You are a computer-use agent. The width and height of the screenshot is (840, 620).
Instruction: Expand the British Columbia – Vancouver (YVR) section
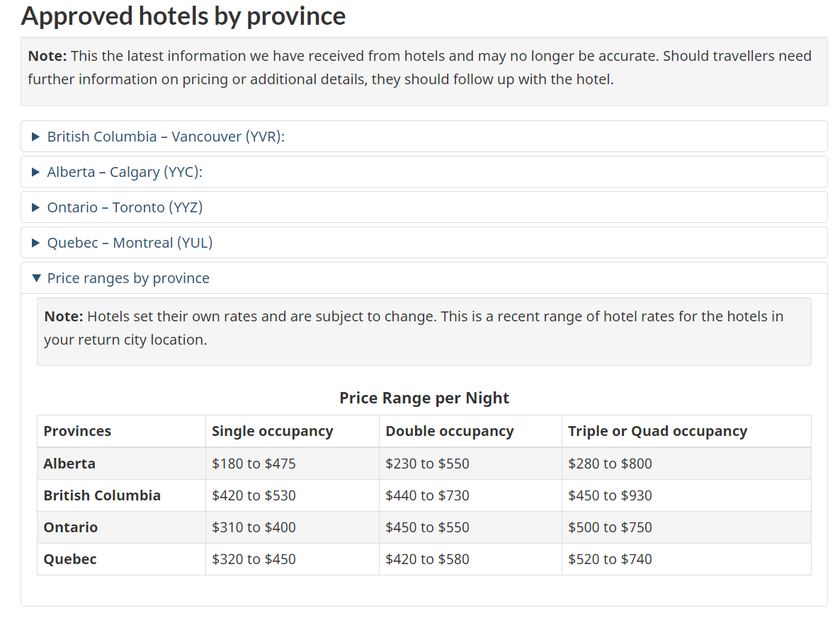165,137
